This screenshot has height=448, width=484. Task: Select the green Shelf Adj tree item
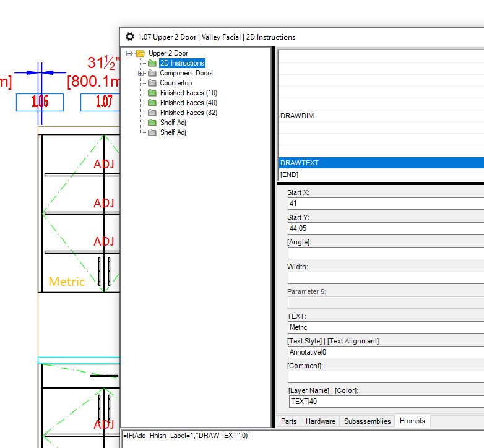point(173,123)
